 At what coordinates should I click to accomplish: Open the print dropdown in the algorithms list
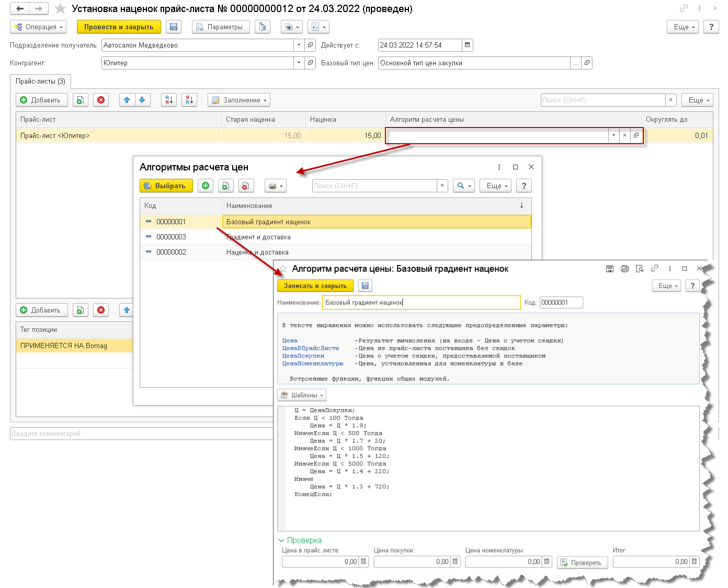275,186
